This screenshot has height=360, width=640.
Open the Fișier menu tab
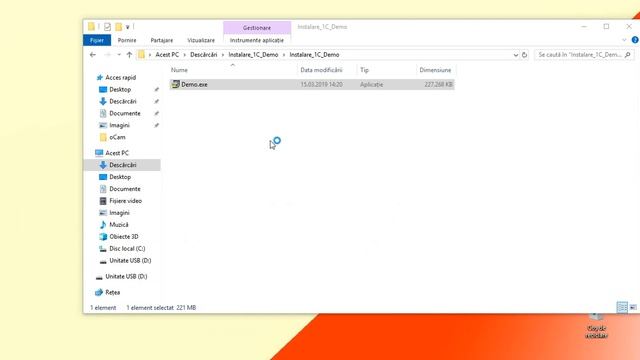[x=97, y=40]
